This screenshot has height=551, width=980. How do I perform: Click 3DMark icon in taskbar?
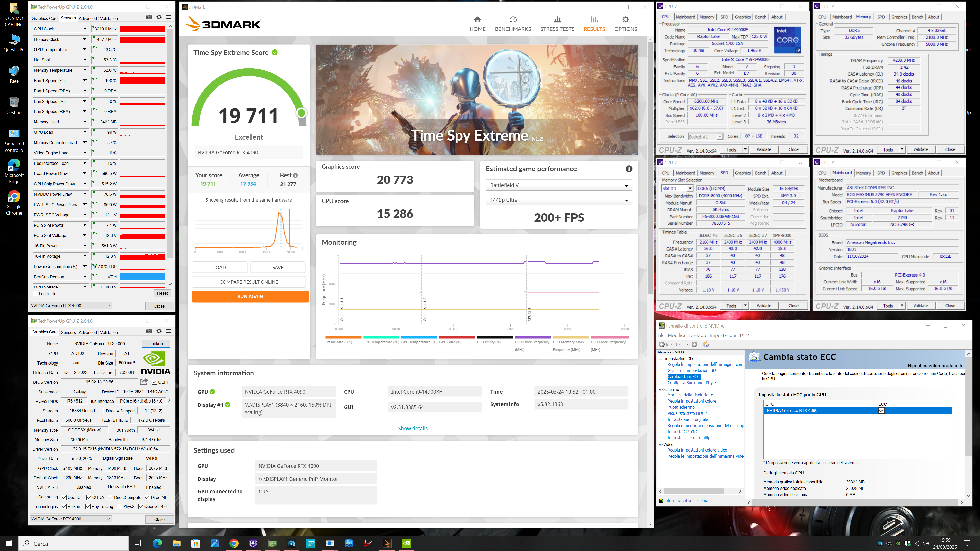pyautogui.click(x=387, y=543)
